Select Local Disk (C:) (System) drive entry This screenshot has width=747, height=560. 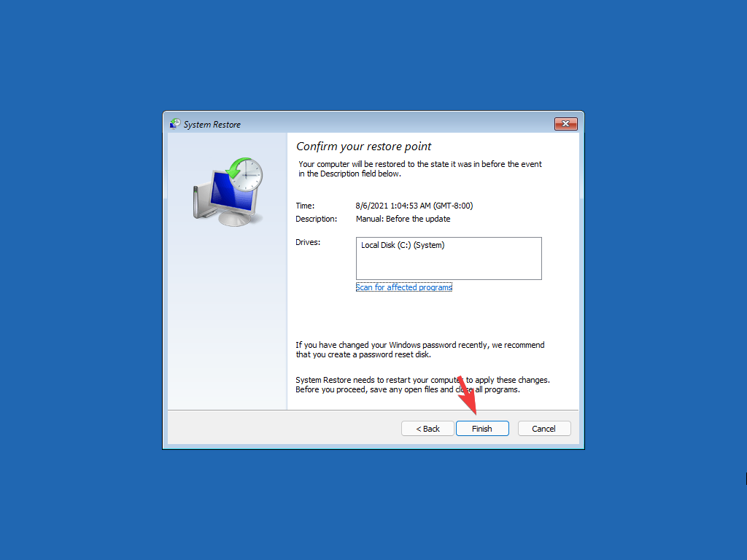(403, 245)
